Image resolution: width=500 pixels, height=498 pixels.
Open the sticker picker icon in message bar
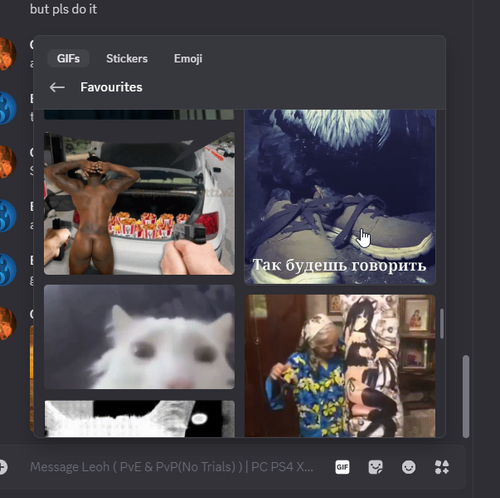click(375, 467)
